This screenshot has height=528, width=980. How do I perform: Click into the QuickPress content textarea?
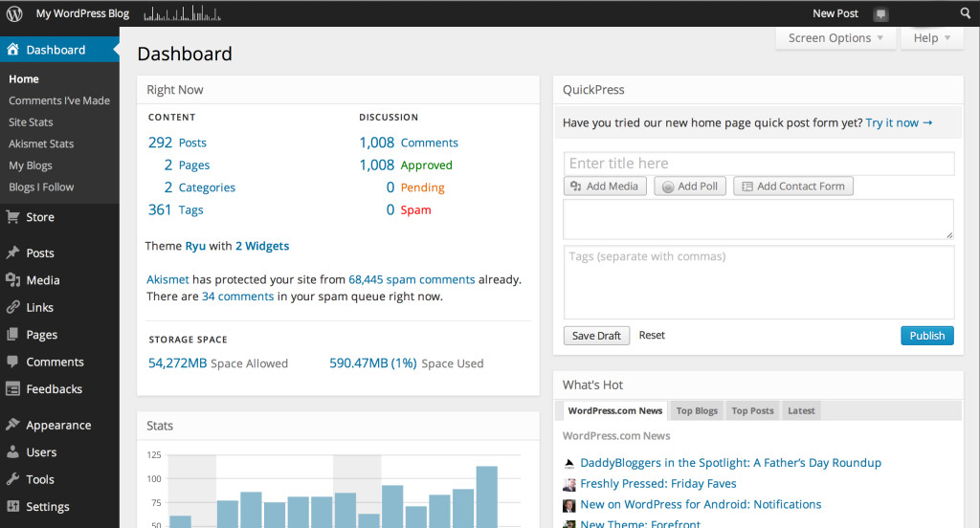759,219
